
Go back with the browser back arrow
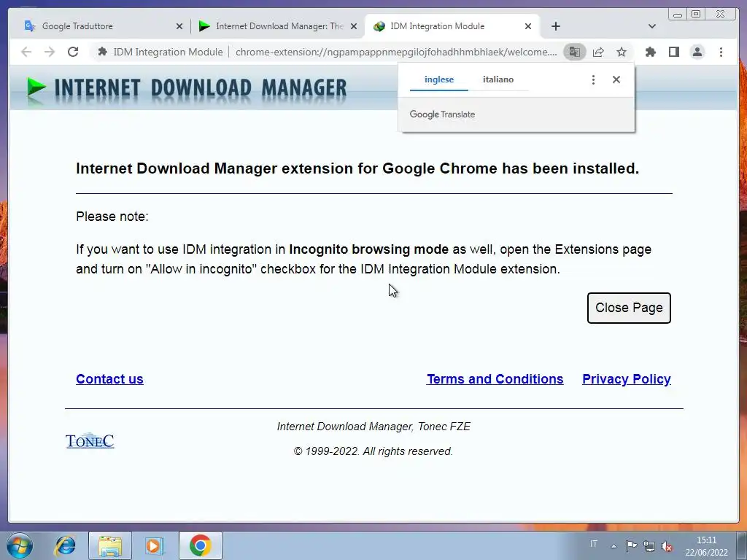tap(26, 52)
